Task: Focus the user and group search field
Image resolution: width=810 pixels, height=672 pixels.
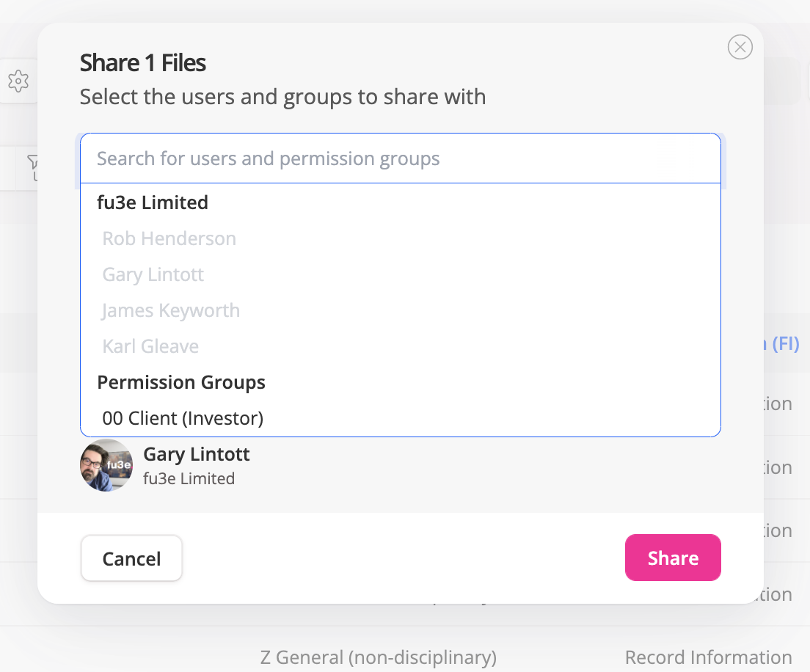Action: pos(401,158)
